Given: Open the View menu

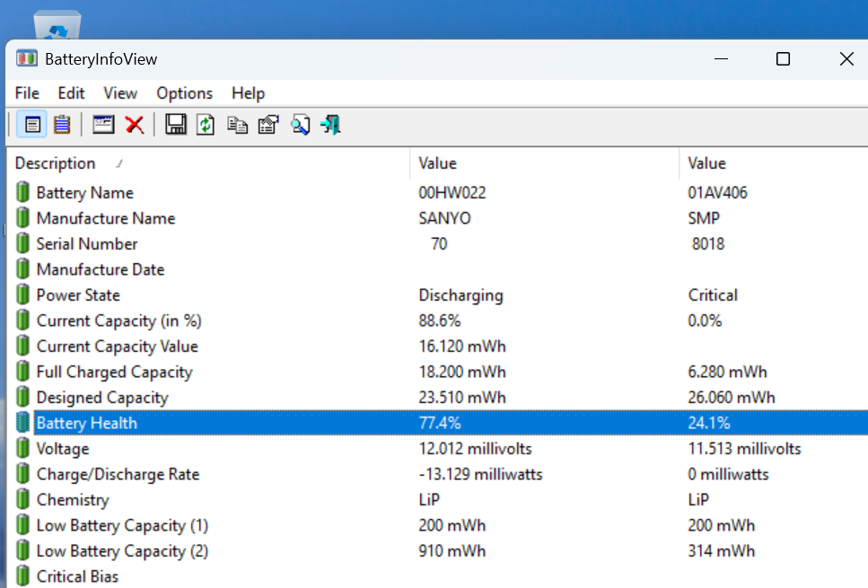Looking at the screenshot, I should click(x=120, y=93).
